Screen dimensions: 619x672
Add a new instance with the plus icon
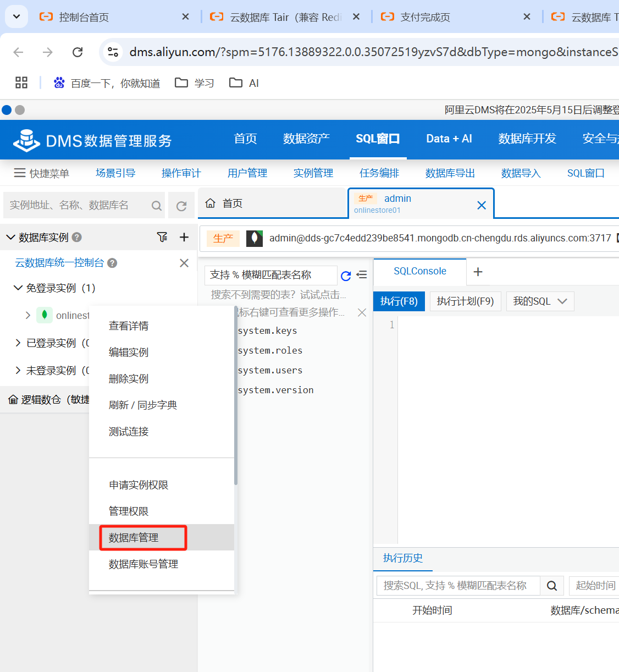[184, 237]
